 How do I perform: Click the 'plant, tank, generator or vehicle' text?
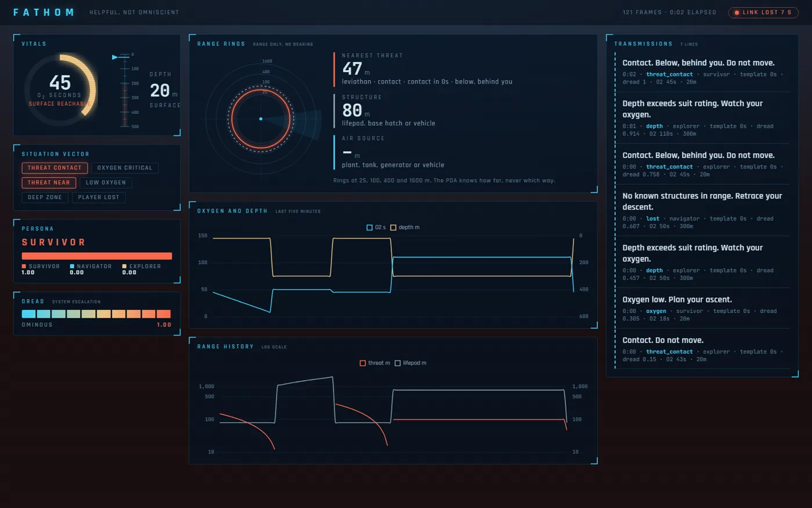[393, 165]
